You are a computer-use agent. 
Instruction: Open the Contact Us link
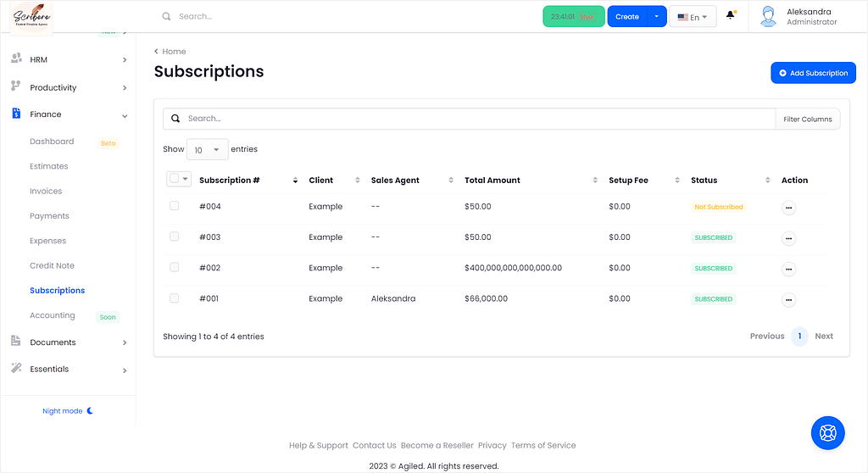374,445
